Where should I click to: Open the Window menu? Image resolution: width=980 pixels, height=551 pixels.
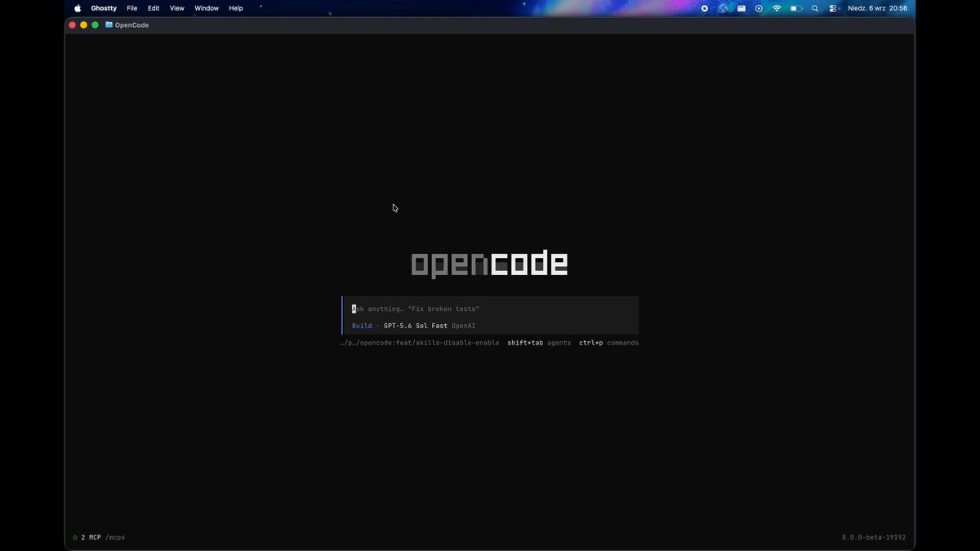[207, 8]
